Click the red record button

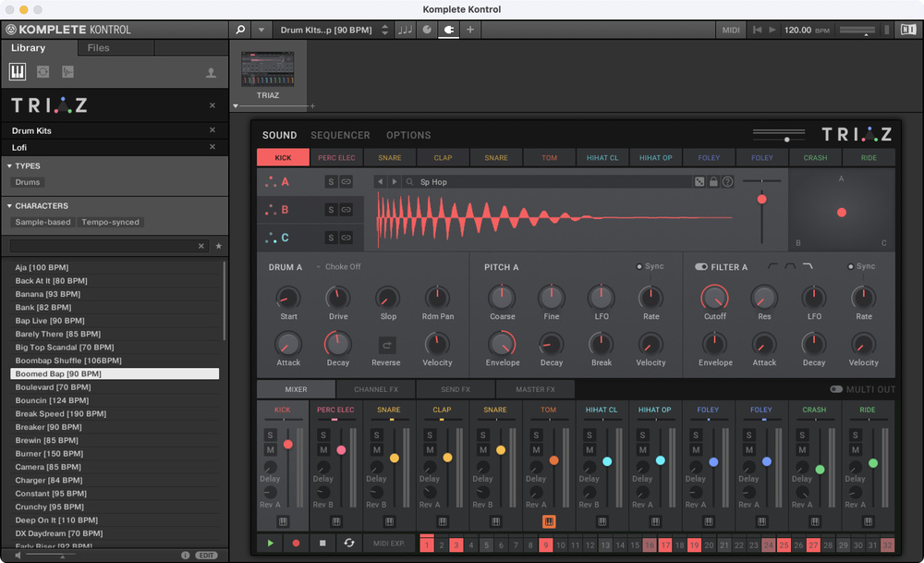296,543
